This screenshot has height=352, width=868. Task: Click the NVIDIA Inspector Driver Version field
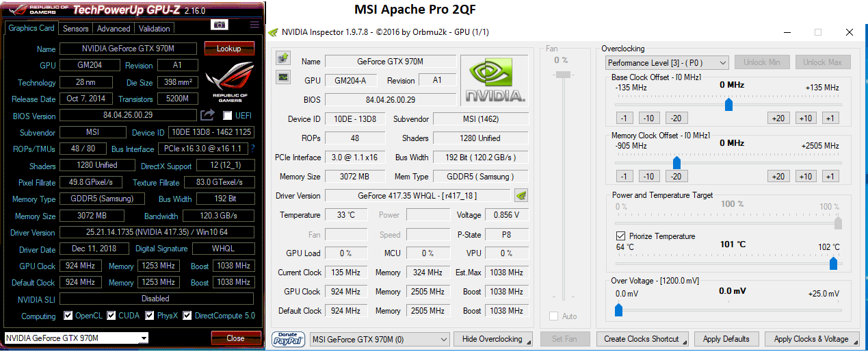417,196
